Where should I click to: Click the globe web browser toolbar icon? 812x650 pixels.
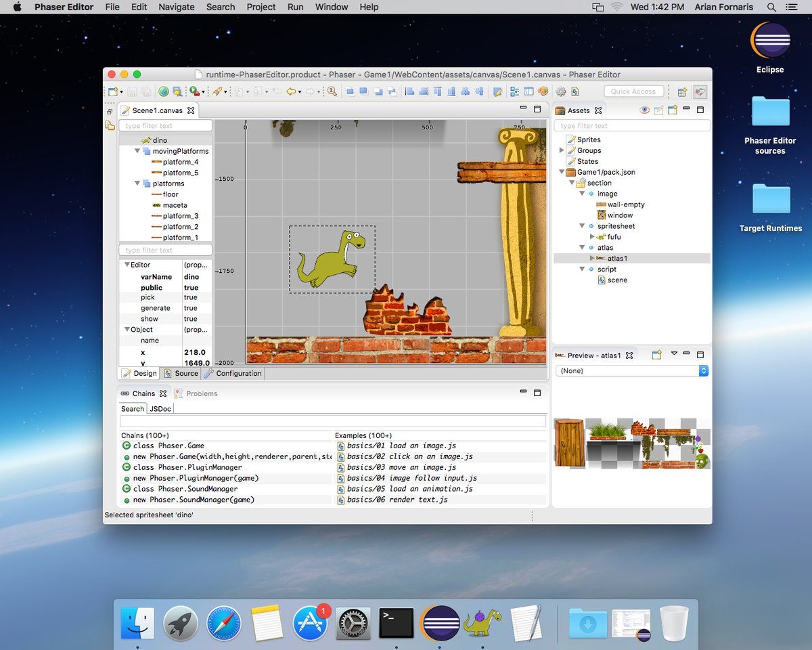point(164,91)
